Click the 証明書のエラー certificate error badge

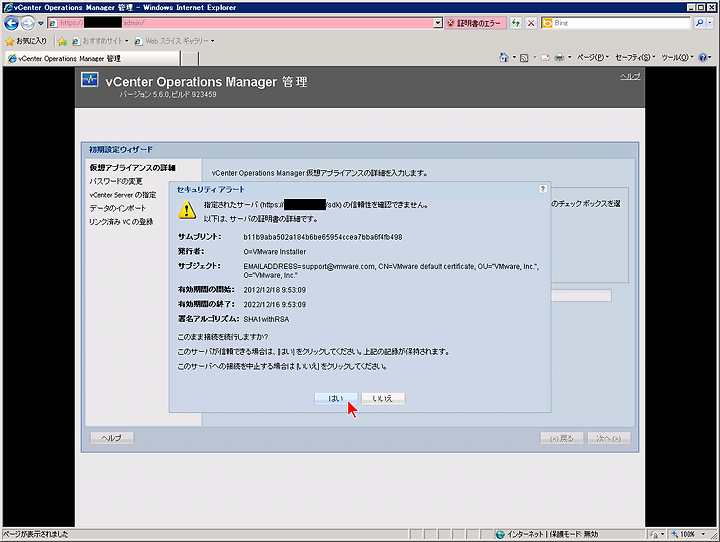point(475,23)
